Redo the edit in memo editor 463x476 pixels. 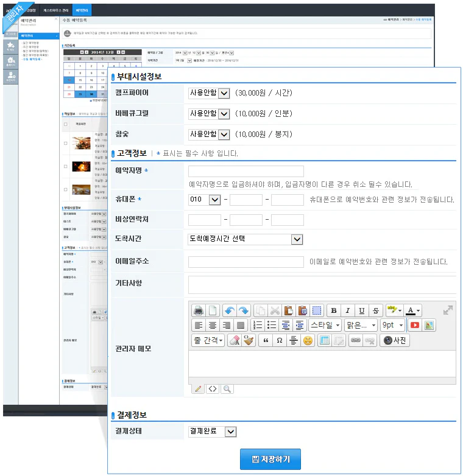tap(244, 310)
